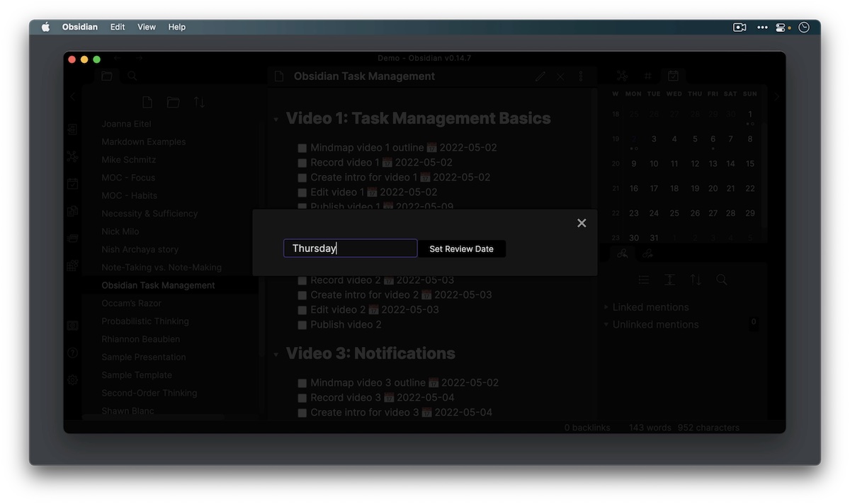The height and width of the screenshot is (504, 850).
Task: Open the Edit menu
Action: (118, 27)
